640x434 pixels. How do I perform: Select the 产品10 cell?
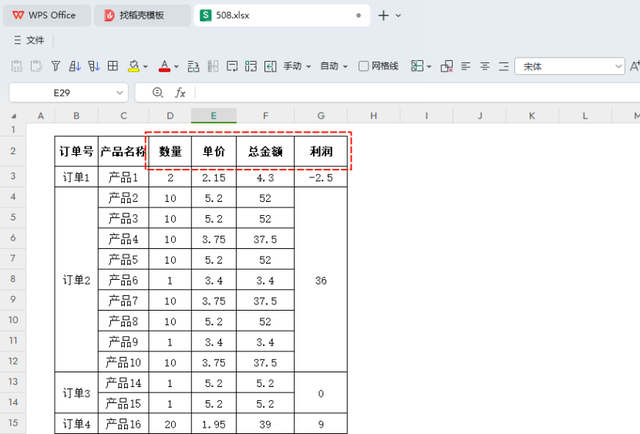pos(123,362)
